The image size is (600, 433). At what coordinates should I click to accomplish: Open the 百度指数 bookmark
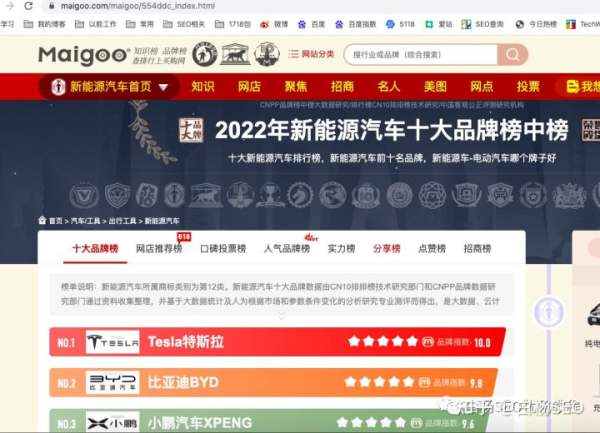click(355, 24)
